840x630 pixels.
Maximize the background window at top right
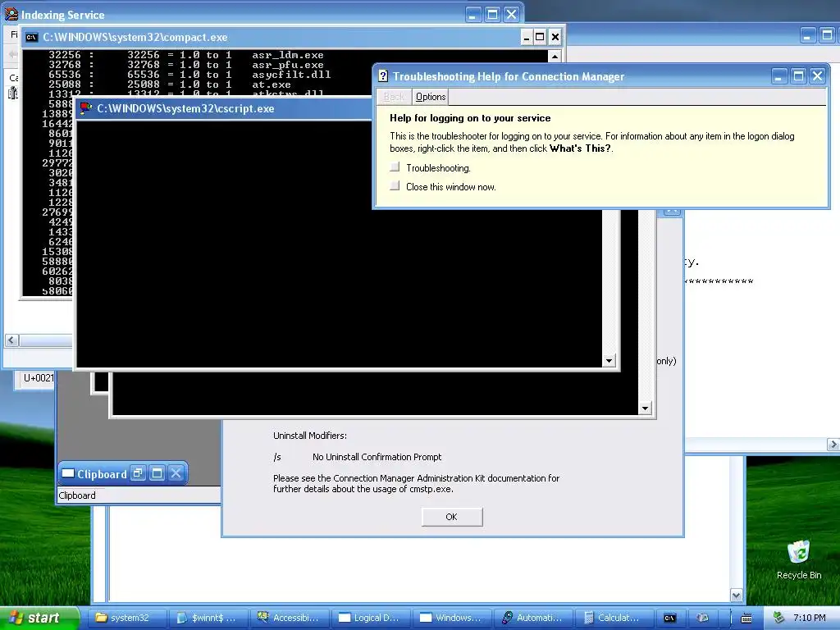(x=827, y=35)
